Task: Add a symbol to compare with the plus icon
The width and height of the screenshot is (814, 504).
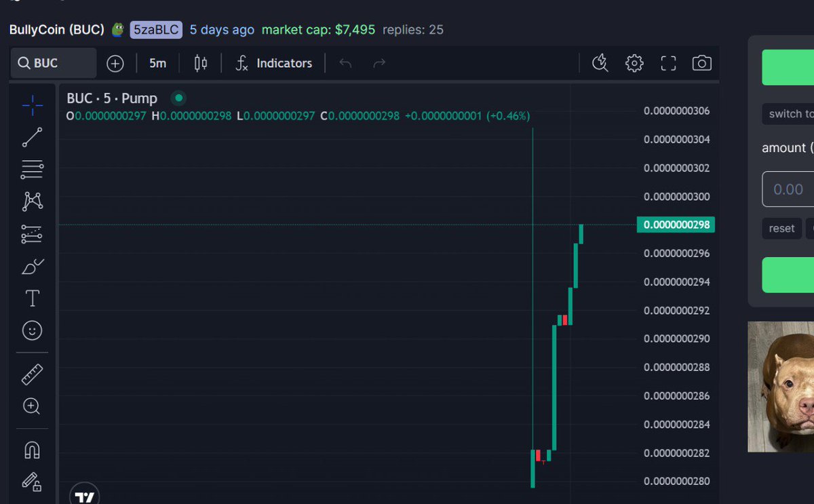Action: click(115, 63)
